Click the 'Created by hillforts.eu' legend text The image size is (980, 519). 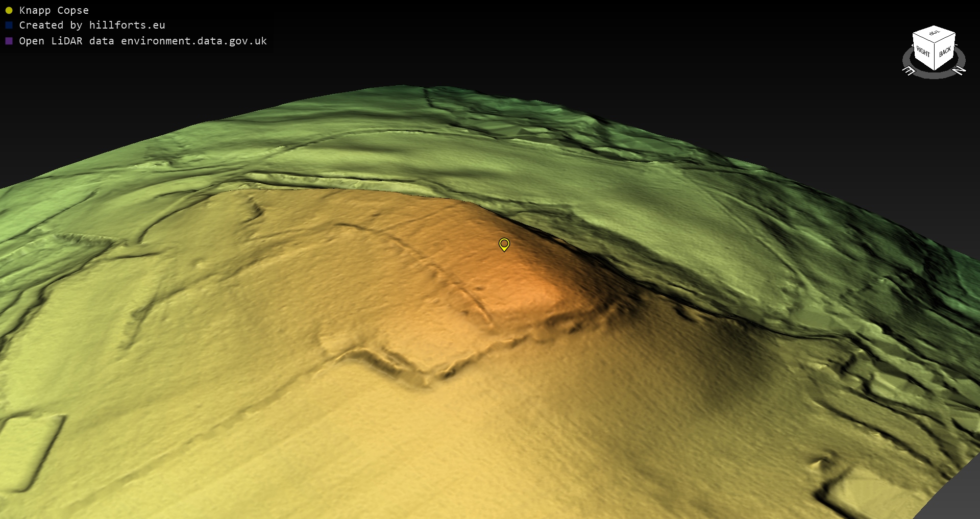click(x=92, y=25)
